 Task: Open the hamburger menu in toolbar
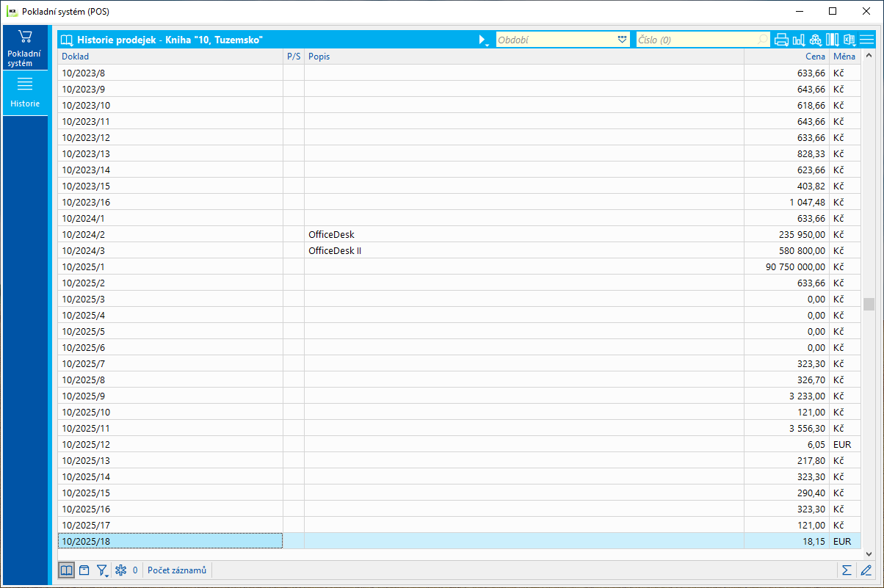866,40
